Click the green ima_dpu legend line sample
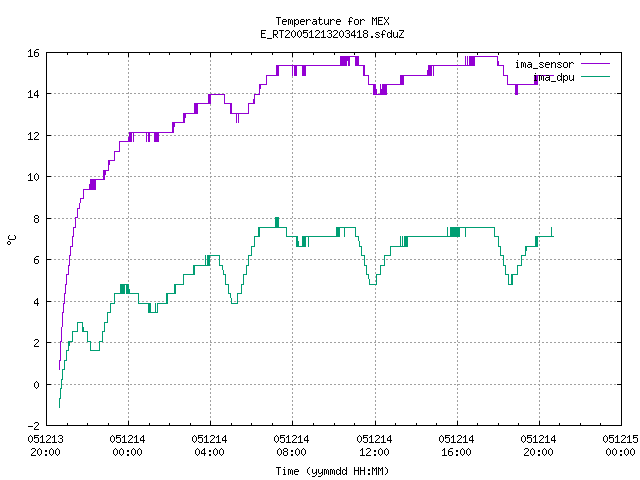The image size is (640, 480). pyautogui.click(x=595, y=77)
